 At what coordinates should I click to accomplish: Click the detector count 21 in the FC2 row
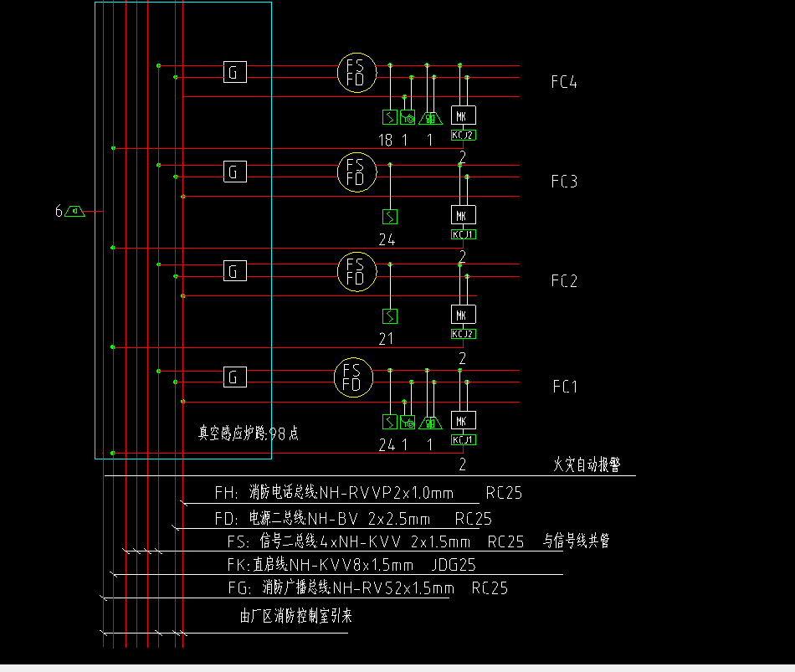[x=386, y=339]
